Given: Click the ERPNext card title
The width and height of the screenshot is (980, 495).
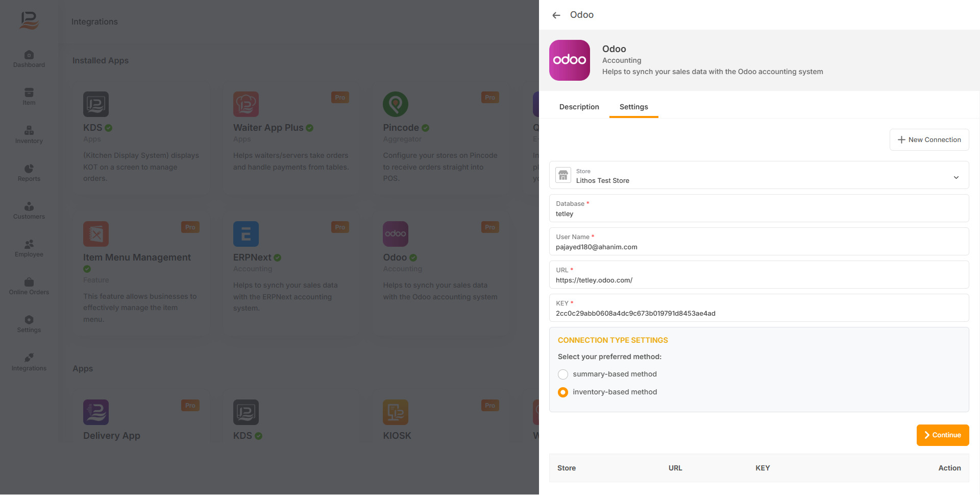Looking at the screenshot, I should 252,257.
